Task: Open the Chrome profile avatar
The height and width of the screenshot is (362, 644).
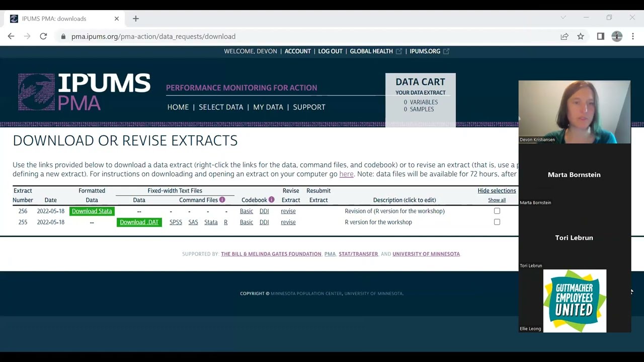Action: 617,36
